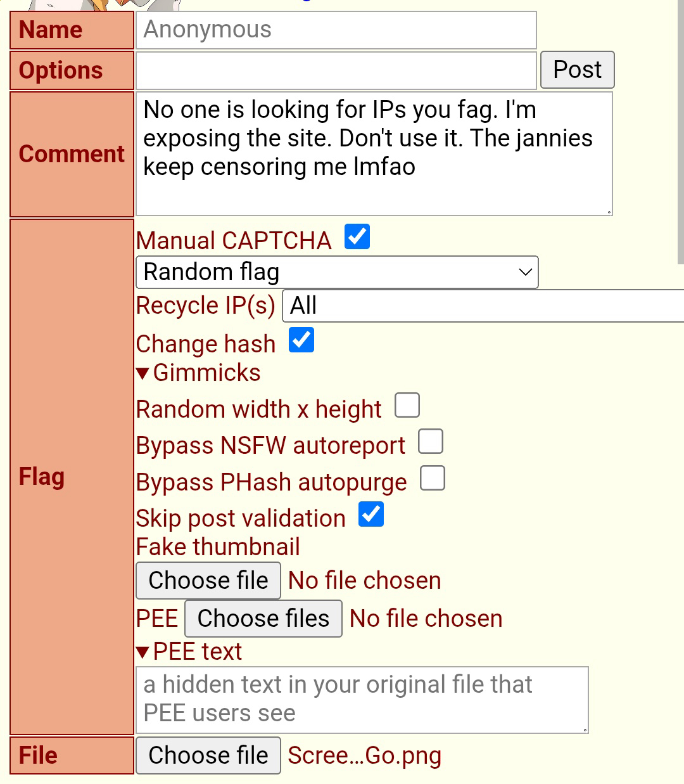Click the PEE text box resize handle
The image size is (684, 784).
coord(585,729)
